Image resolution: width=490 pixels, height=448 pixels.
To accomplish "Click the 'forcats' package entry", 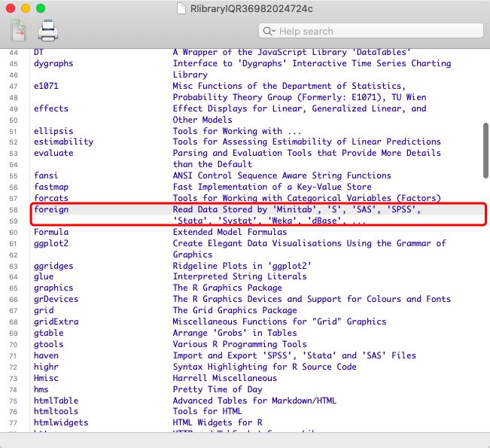I will pos(51,198).
